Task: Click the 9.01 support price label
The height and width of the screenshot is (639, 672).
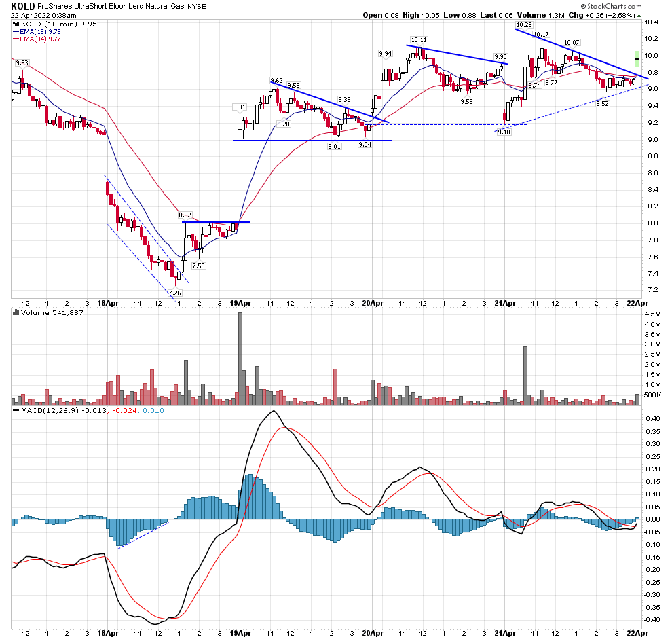Action: (334, 146)
